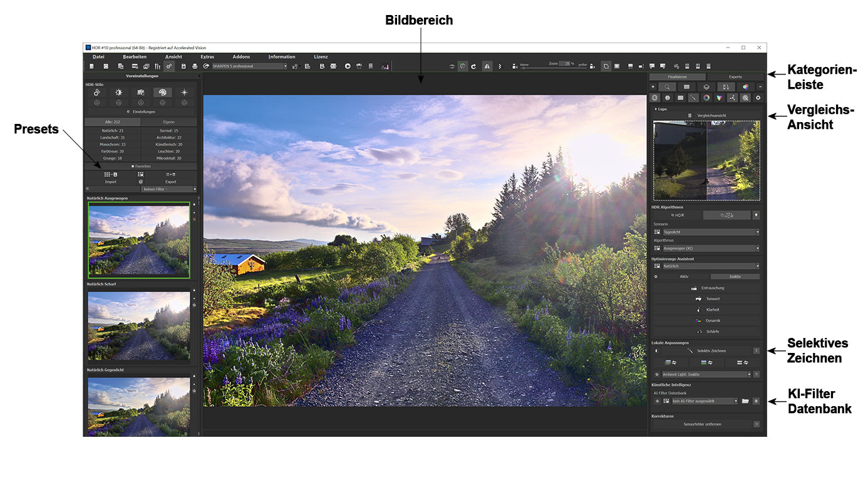
Task: Open the histogram icon in toolbar
Action: (x=385, y=66)
